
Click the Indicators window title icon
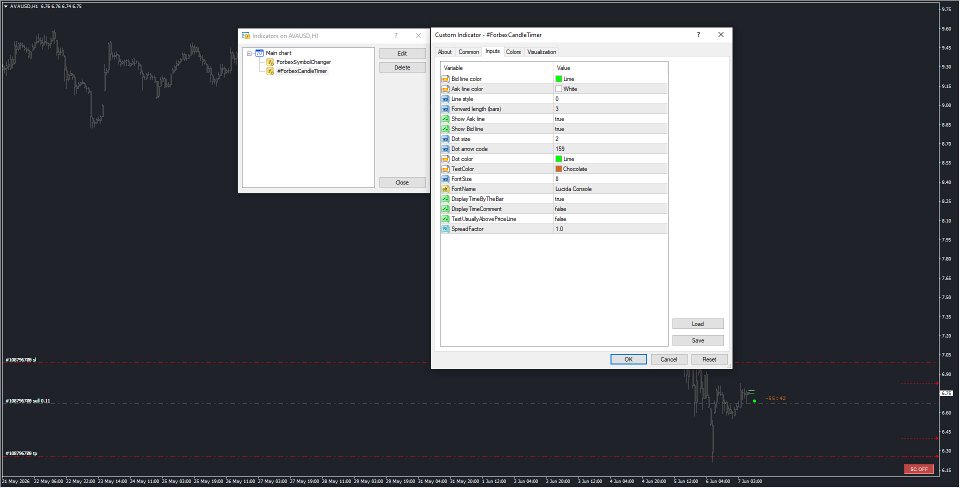[246, 36]
